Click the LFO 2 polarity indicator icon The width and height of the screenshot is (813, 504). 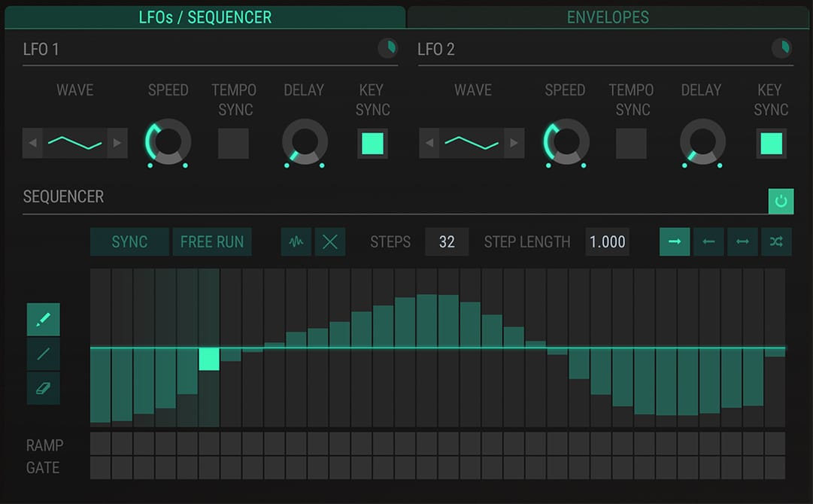[781, 48]
